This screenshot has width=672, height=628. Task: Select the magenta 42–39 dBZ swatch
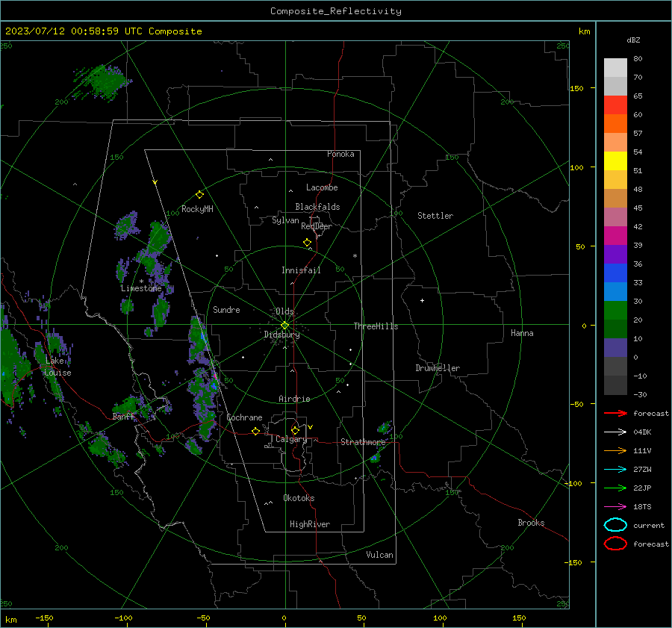[615, 236]
